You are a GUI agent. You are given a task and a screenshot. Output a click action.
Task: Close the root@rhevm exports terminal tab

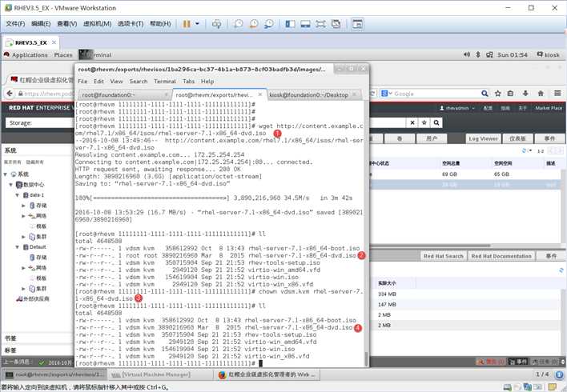[260, 94]
